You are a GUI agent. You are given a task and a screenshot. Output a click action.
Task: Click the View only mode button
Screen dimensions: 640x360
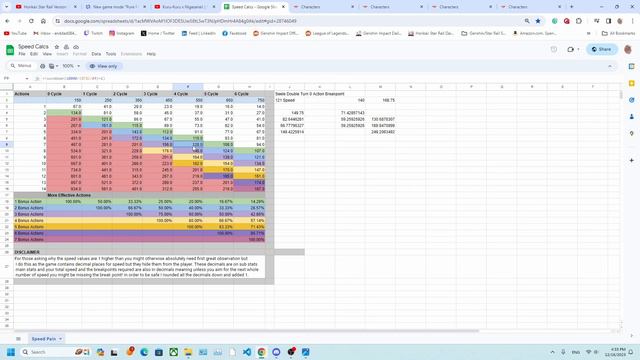[104, 66]
